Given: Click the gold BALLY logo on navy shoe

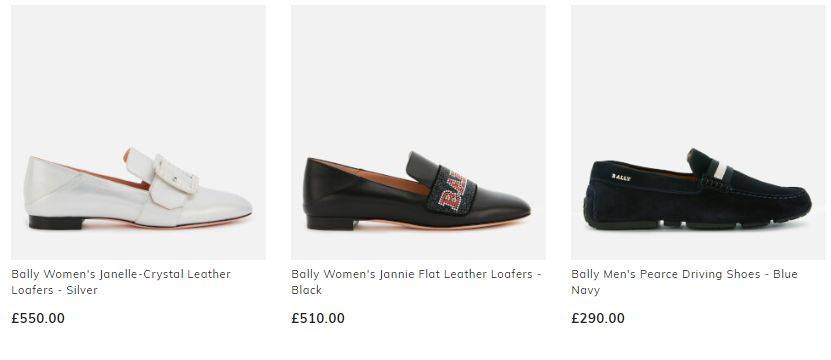Looking at the screenshot, I should [x=621, y=178].
